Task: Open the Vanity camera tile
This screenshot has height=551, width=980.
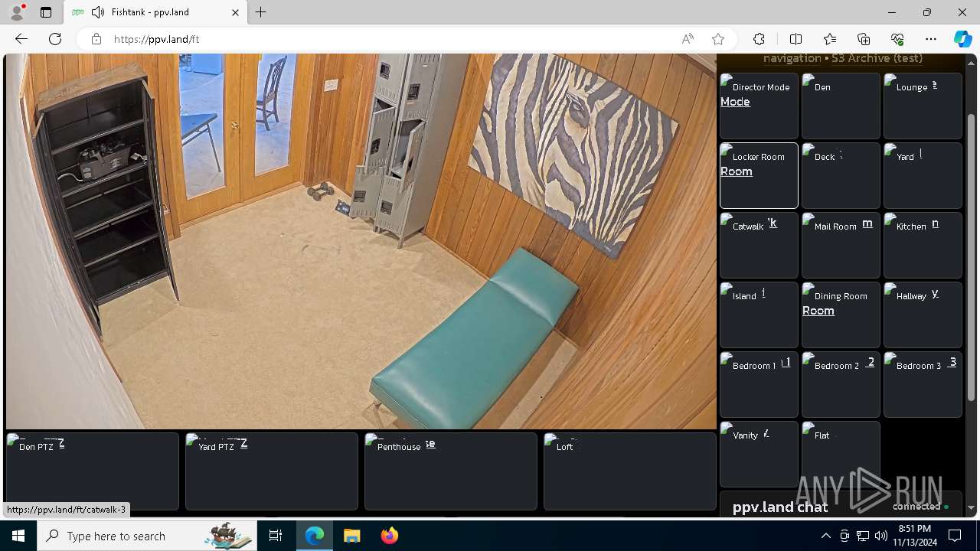Action: pyautogui.click(x=759, y=454)
